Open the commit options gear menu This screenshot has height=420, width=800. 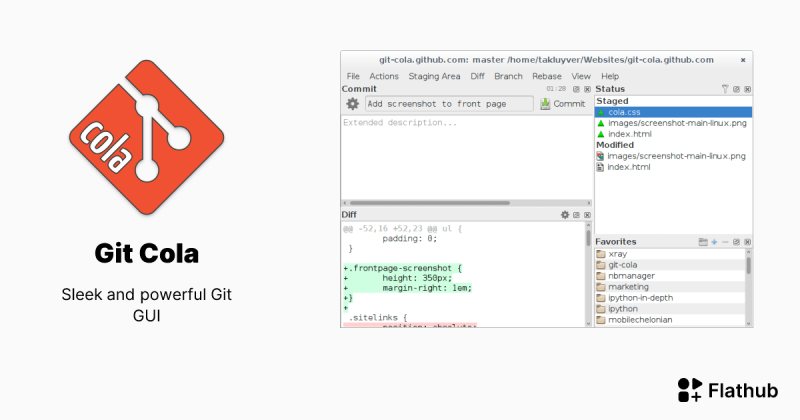(x=353, y=104)
